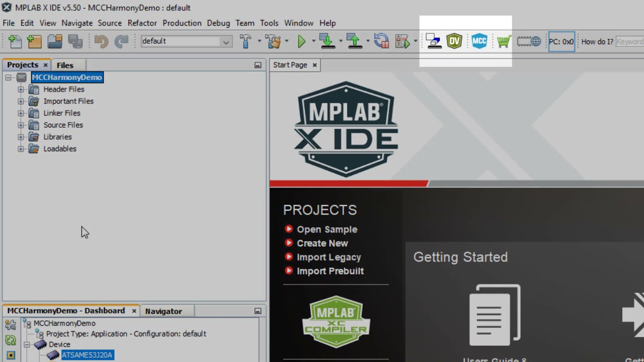Screen dimensions: 644x362
Task: Click the Open Project toolbar icon
Action: (55, 41)
